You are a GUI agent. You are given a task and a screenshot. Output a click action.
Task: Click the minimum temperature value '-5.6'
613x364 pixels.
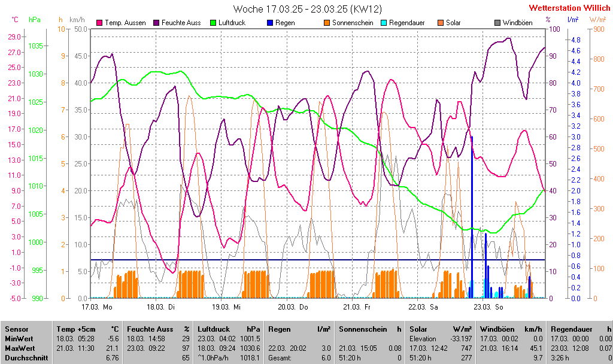point(113,339)
